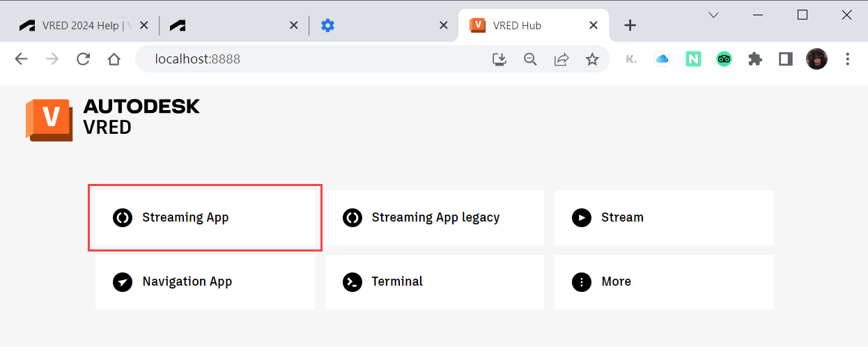This screenshot has height=347, width=868.
Task: Share this page via address bar icon
Action: (561, 59)
